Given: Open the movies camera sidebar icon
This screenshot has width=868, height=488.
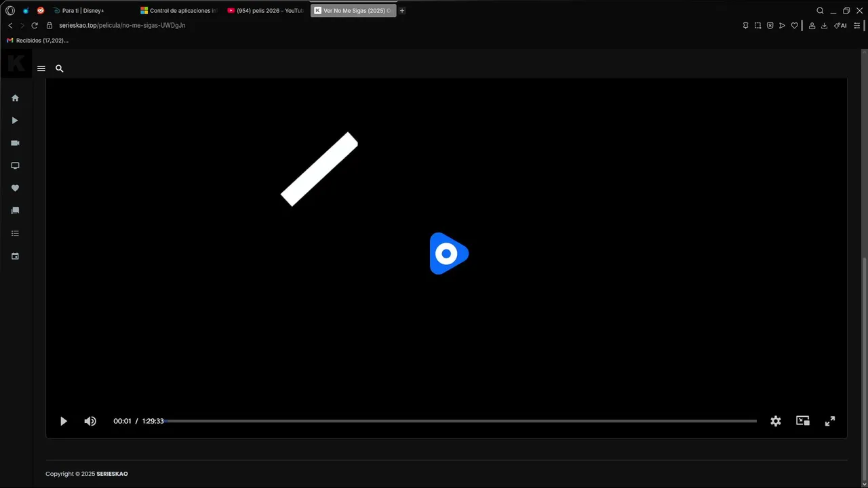Looking at the screenshot, I should point(15,143).
